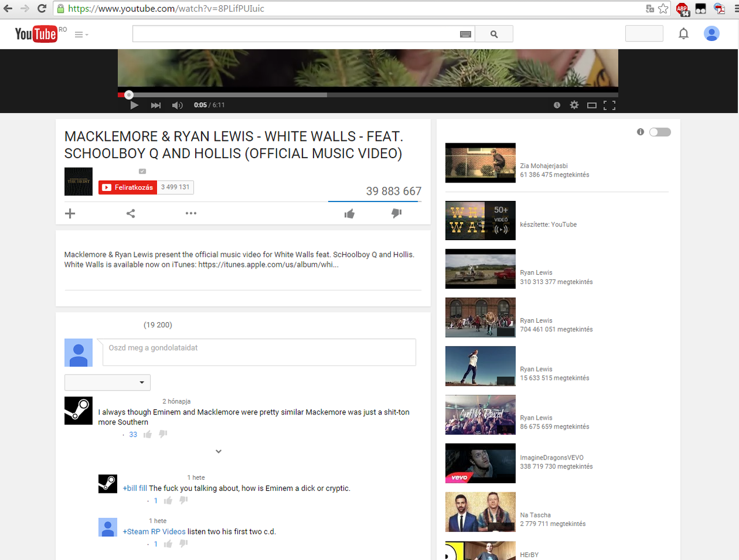Seek the video using the progress bar
Screen dimensions: 739x560
(368, 95)
